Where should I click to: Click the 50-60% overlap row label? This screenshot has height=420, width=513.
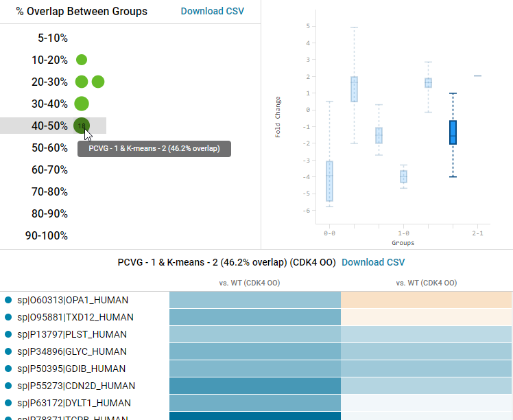pyautogui.click(x=49, y=148)
